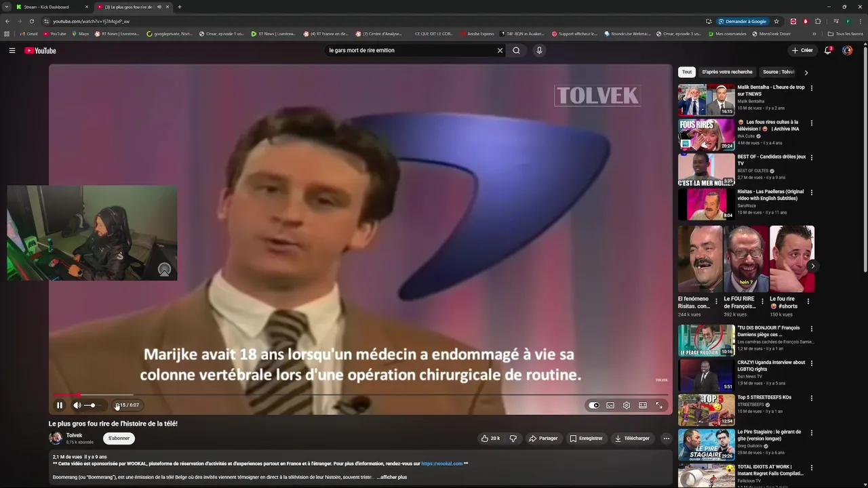This screenshot has width=868, height=488.
Task: Open player settings gear
Action: tap(627, 405)
